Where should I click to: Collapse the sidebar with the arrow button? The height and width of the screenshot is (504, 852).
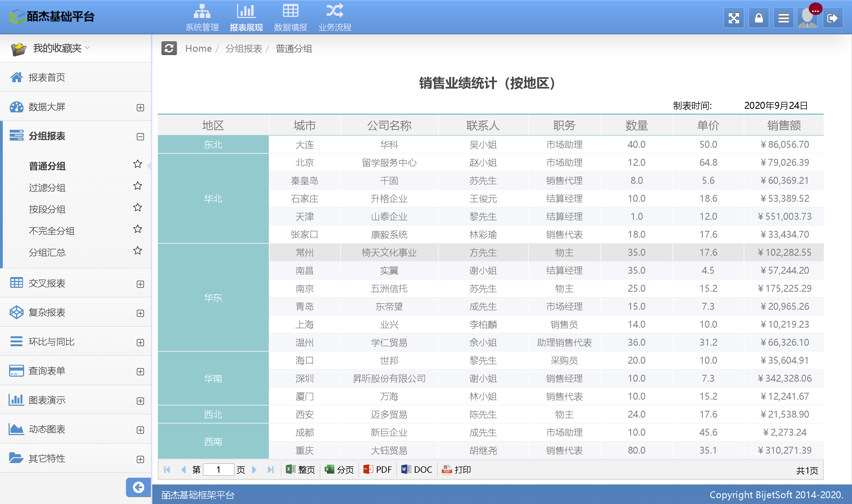[138, 487]
